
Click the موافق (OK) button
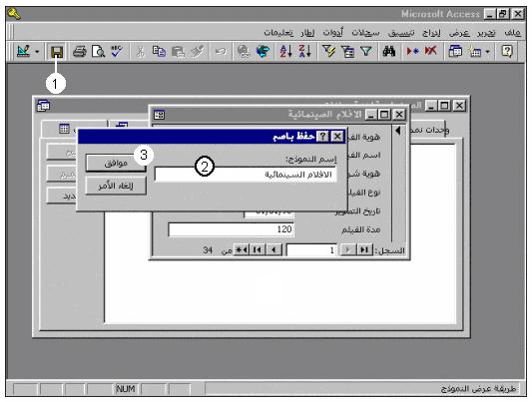click(x=116, y=163)
